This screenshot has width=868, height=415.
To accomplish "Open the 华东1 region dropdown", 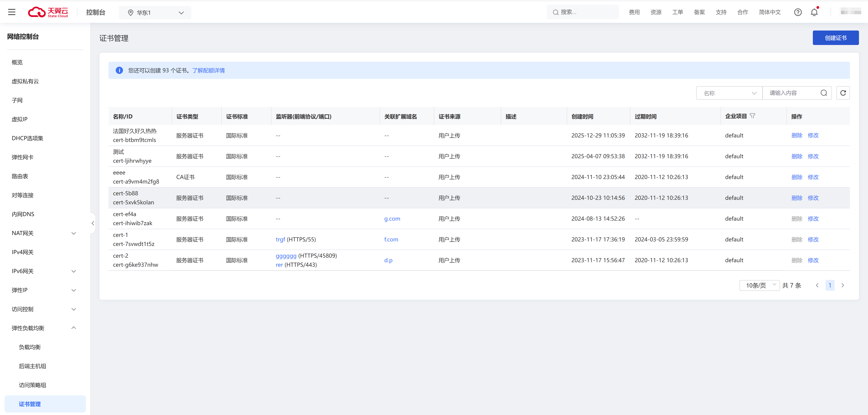I will (x=155, y=13).
